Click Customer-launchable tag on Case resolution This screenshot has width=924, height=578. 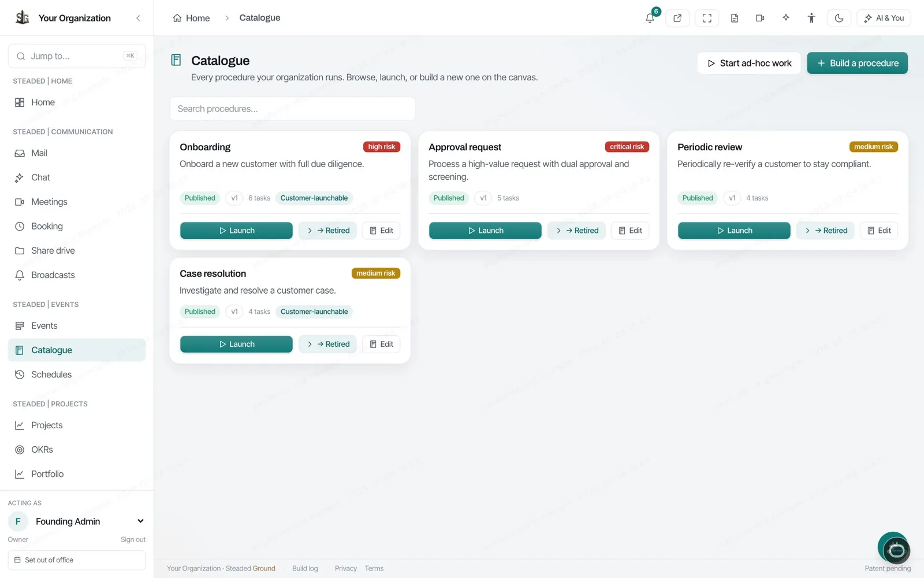(x=314, y=312)
